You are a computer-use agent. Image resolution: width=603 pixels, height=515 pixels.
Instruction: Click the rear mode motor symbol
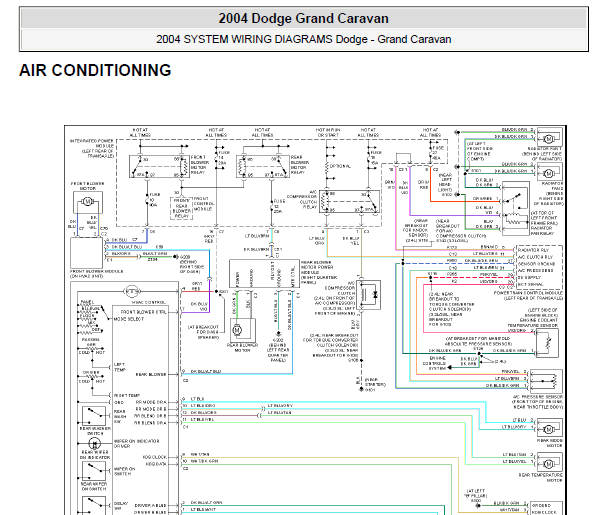(x=549, y=428)
